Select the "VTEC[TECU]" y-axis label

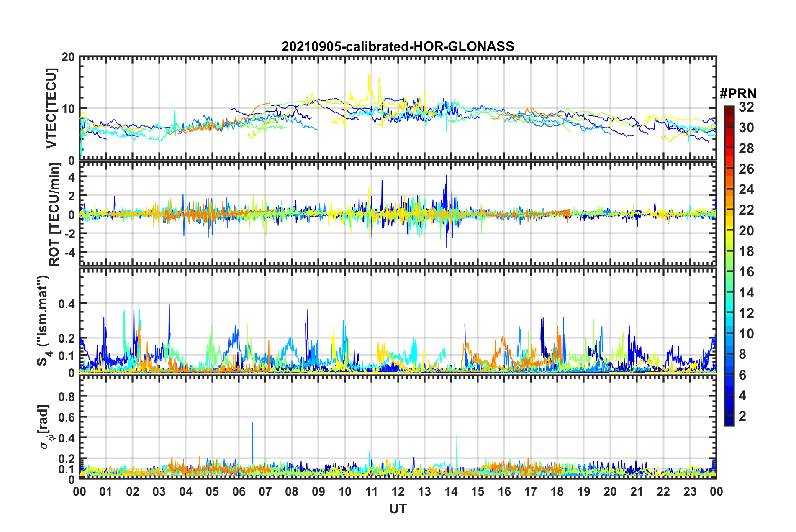pos(51,108)
